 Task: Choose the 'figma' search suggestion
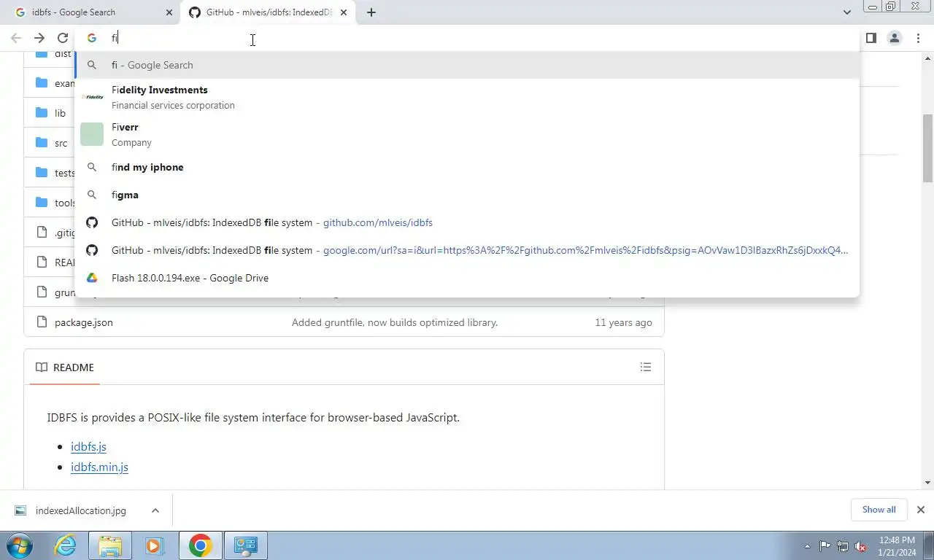coord(467,195)
